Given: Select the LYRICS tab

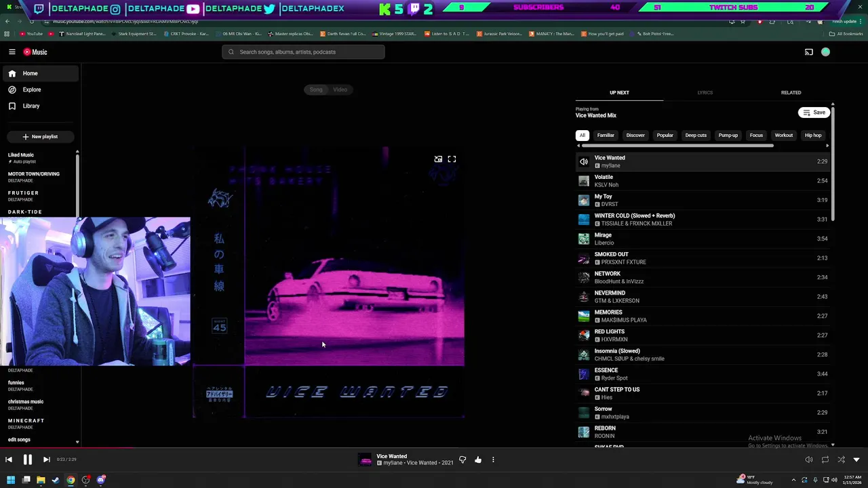Looking at the screenshot, I should [705, 93].
